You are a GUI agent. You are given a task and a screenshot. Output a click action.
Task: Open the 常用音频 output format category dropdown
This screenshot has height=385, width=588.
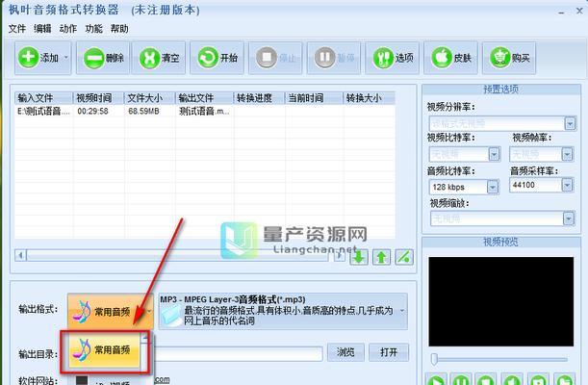111,311
